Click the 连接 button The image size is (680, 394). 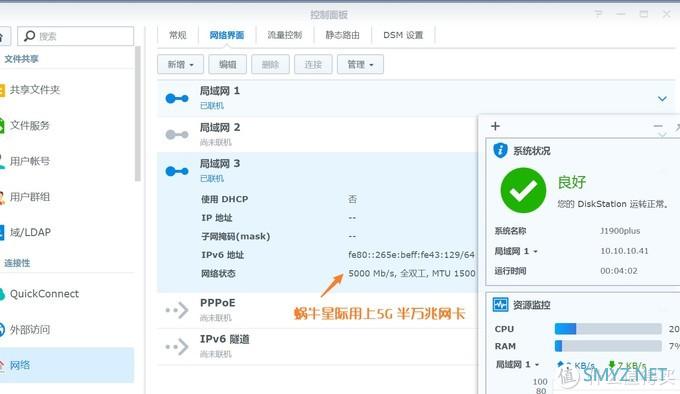(x=313, y=65)
